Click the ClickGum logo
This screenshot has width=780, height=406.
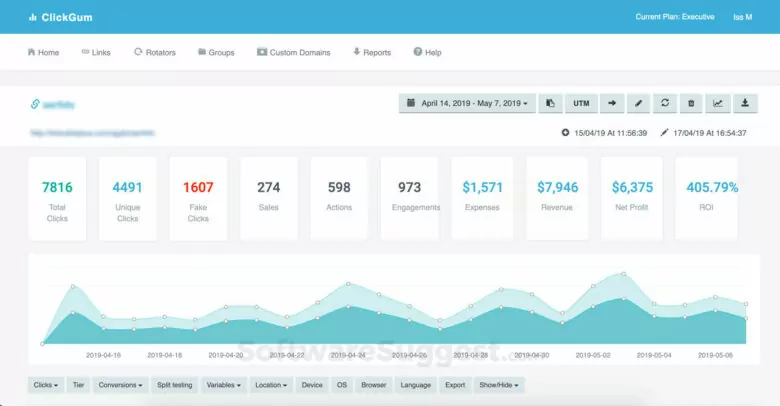point(61,17)
